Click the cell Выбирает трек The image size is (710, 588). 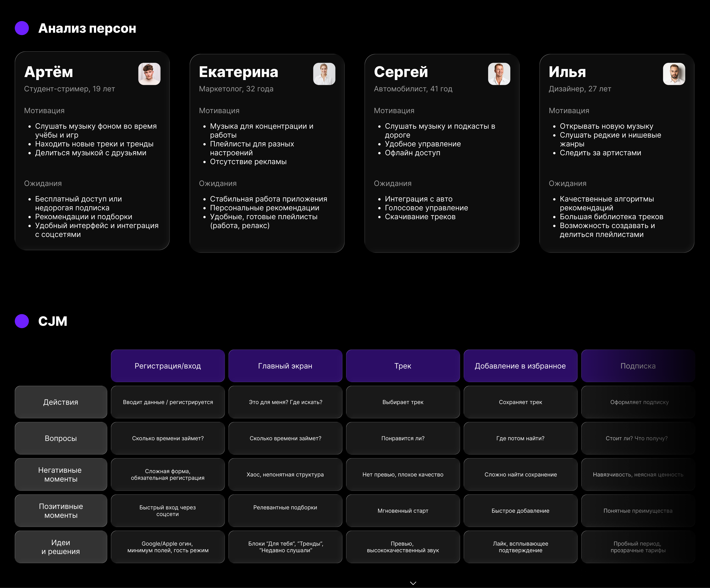pyautogui.click(x=403, y=402)
